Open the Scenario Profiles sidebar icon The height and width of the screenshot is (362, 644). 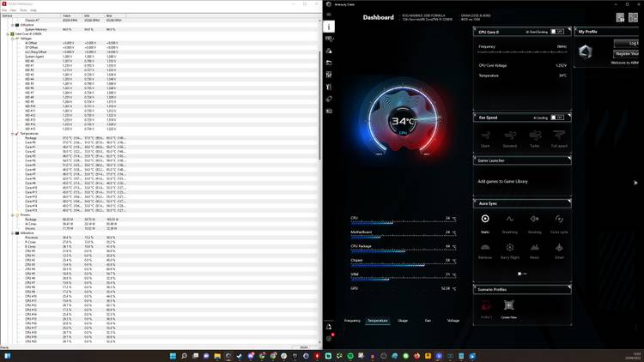coord(329,75)
